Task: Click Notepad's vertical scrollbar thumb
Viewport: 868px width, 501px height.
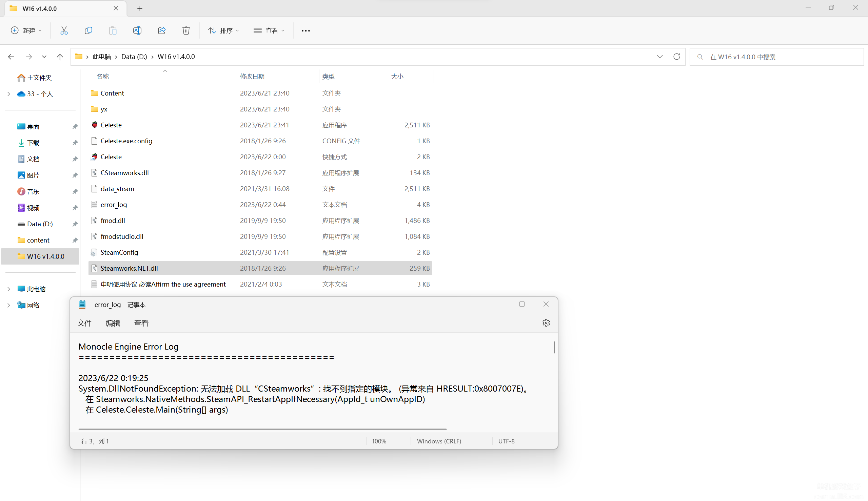Action: click(x=554, y=347)
